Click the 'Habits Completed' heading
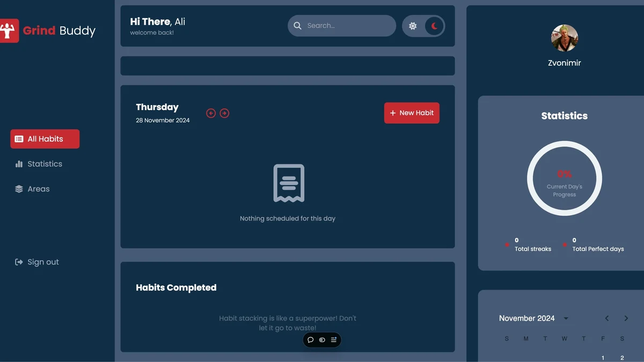 tap(176, 288)
